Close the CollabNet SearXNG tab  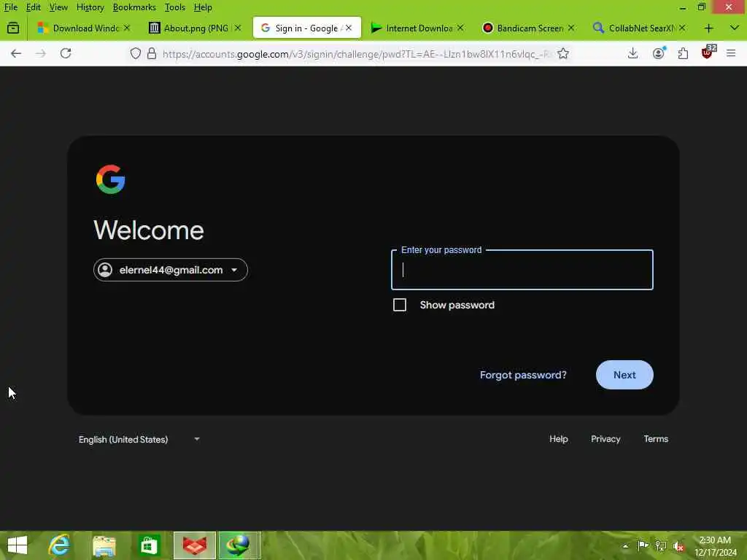click(x=682, y=28)
